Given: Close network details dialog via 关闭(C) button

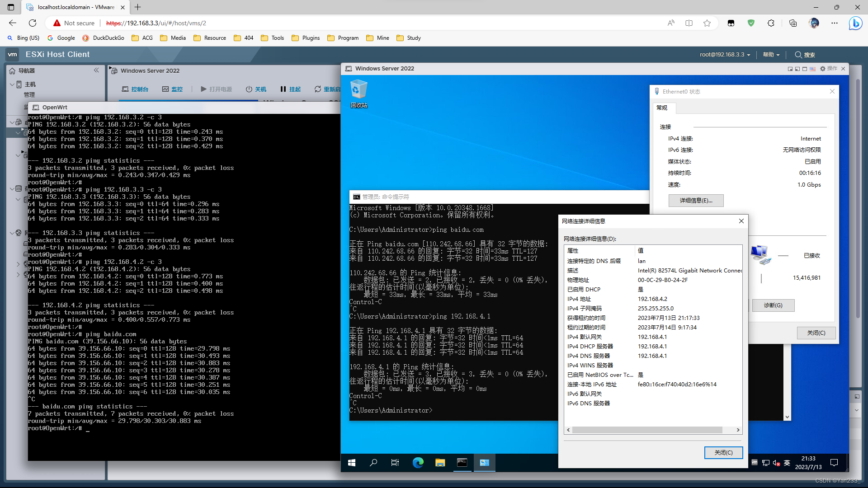Looking at the screenshot, I should tap(723, 452).
